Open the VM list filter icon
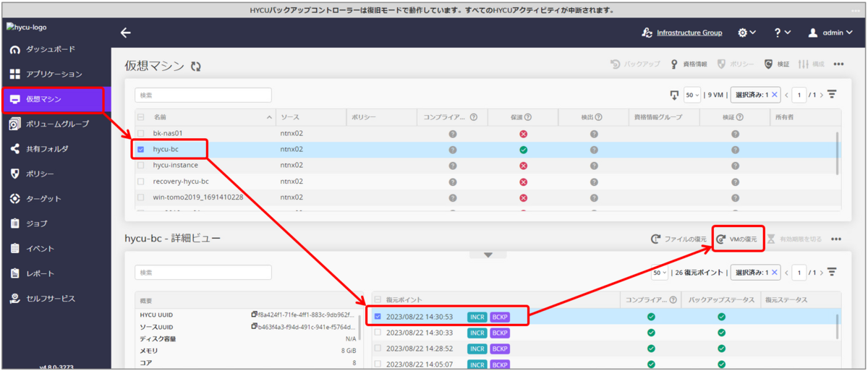 click(832, 95)
